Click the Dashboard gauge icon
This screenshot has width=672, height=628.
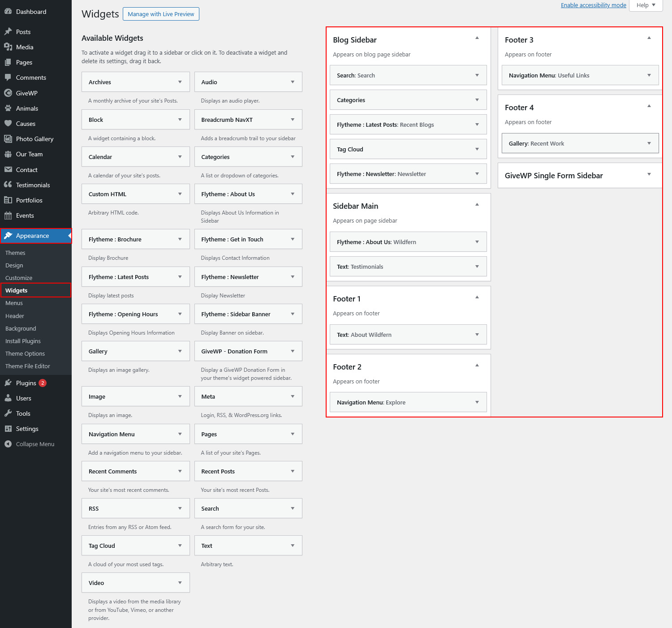8,12
